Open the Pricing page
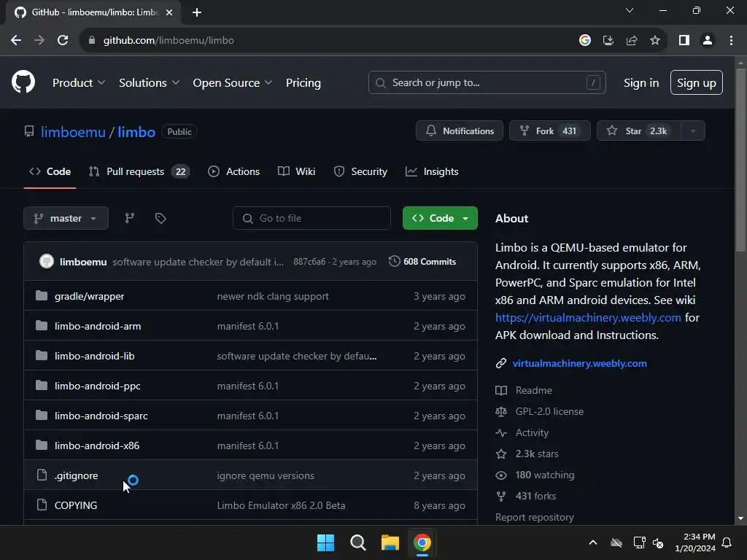Screen dimensions: 747x560 tap(303, 83)
